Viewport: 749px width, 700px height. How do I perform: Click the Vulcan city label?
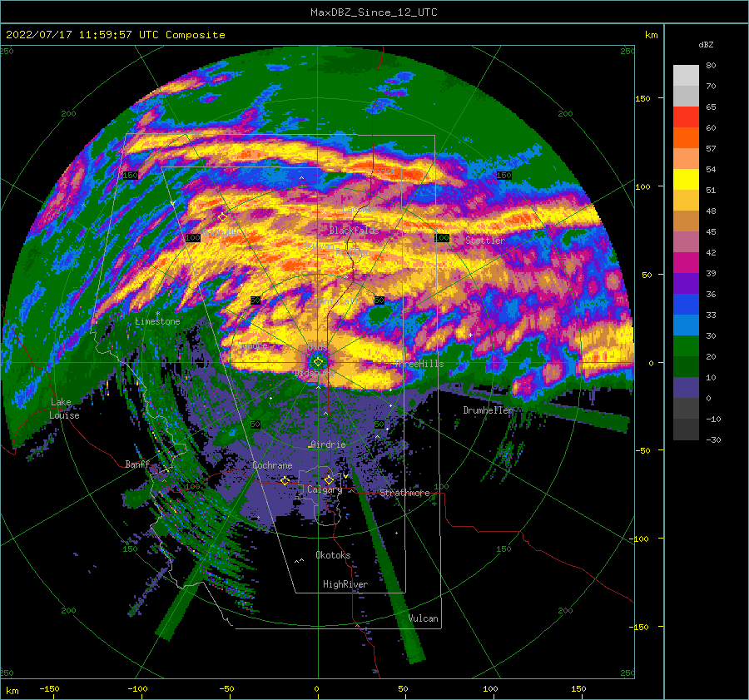pyautogui.click(x=424, y=618)
